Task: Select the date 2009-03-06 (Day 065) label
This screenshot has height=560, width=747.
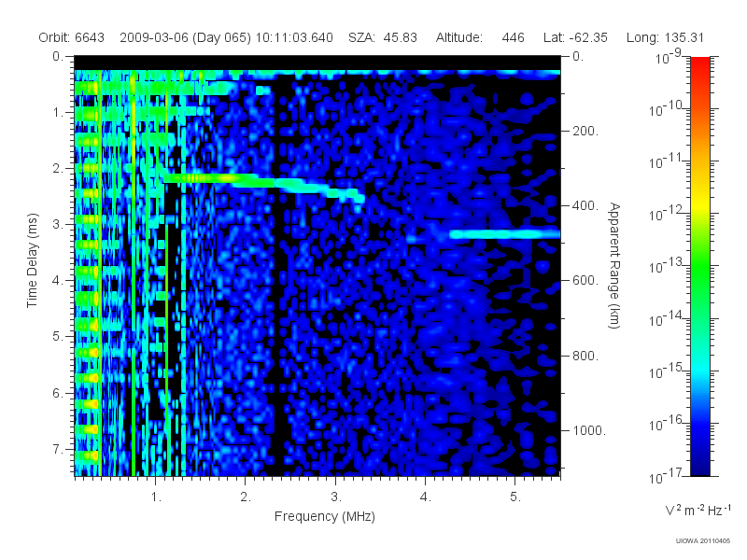Action: [x=185, y=37]
